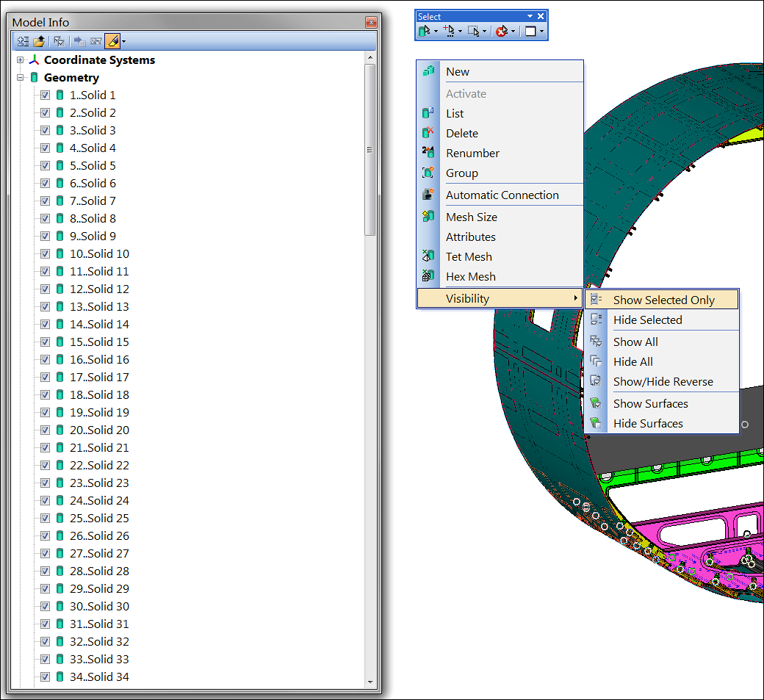Click Delete in the context menu
Image resolution: width=764 pixels, height=700 pixels.
[x=461, y=133]
